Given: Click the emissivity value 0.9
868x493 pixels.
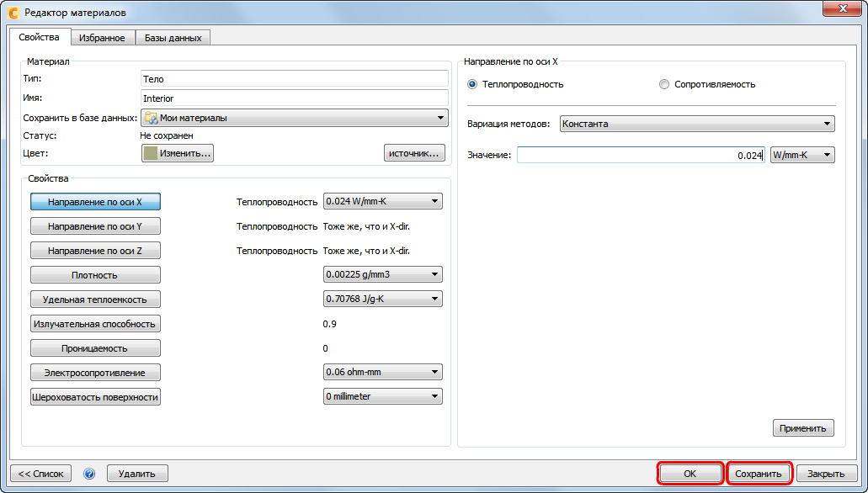Looking at the screenshot, I should tap(329, 324).
